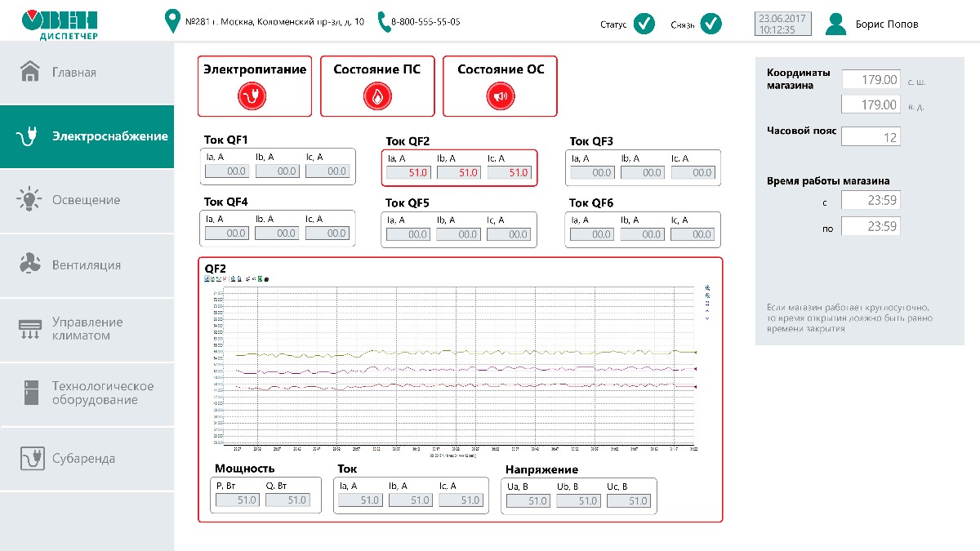The height and width of the screenshot is (551, 980).
Task: Click the user profile icon beside Борис Попов
Action: 835,24
